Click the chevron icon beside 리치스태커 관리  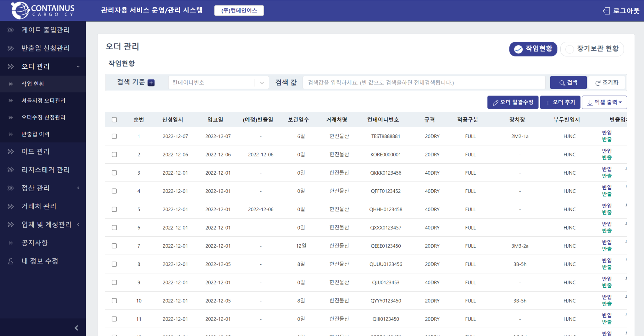coord(11,170)
